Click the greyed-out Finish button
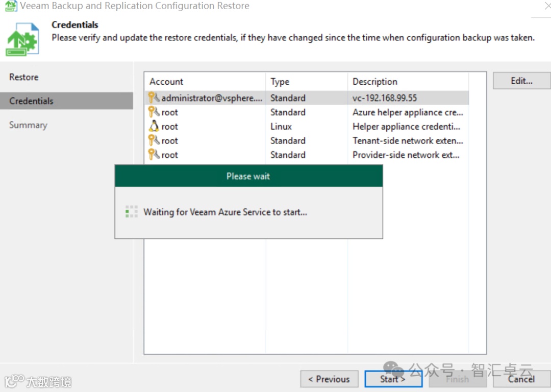This screenshot has width=551, height=392. click(x=458, y=379)
